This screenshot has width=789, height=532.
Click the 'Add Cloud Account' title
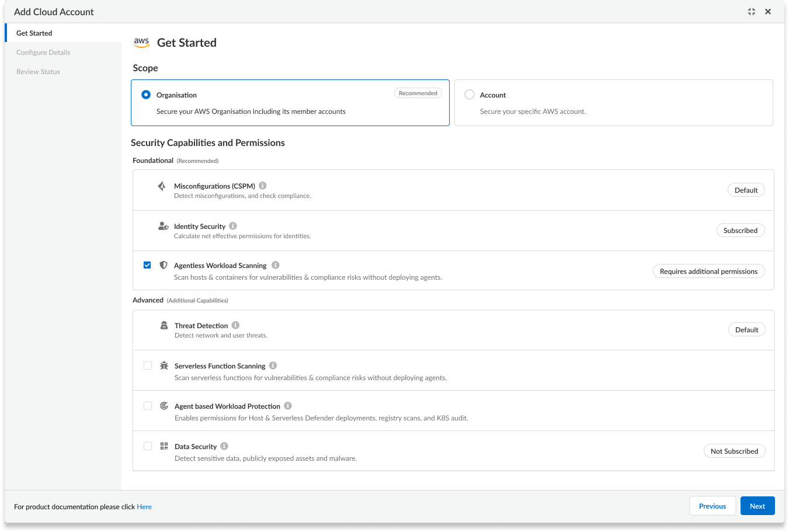pos(54,12)
